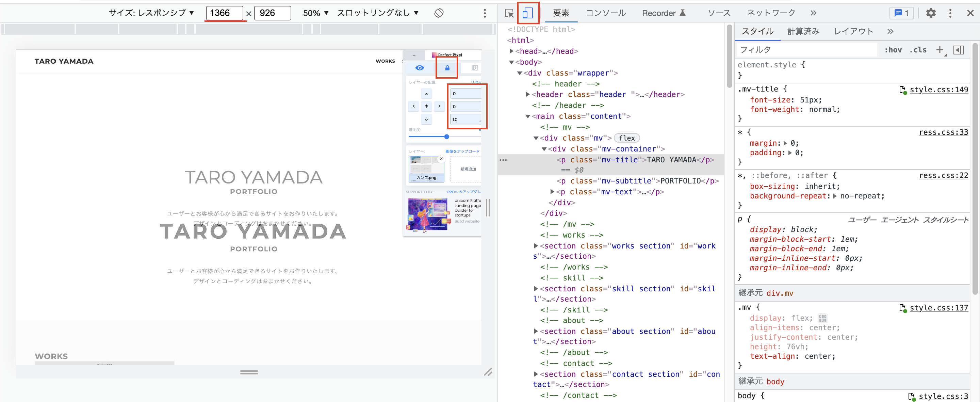Open style.css:149 source link

(x=938, y=90)
